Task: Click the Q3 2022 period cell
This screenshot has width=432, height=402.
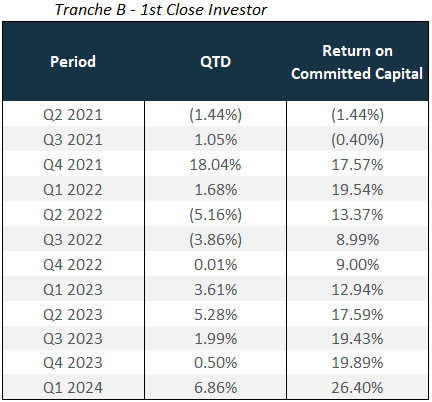Action: pos(73,240)
